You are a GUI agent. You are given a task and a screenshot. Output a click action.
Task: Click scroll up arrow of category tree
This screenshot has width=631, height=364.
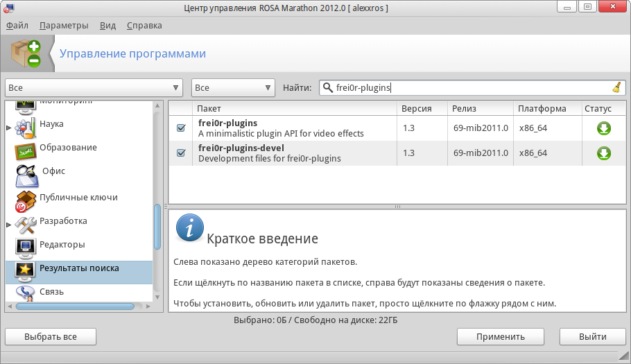[x=157, y=105]
